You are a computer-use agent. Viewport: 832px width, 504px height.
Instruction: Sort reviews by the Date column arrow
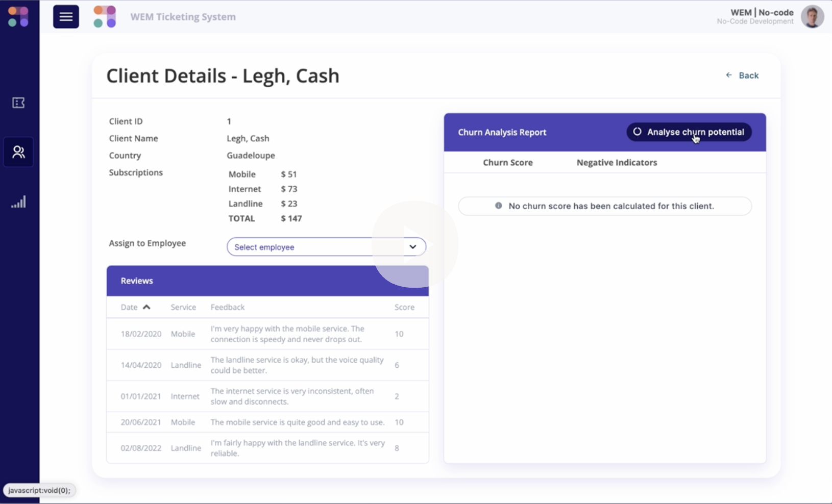(x=146, y=307)
